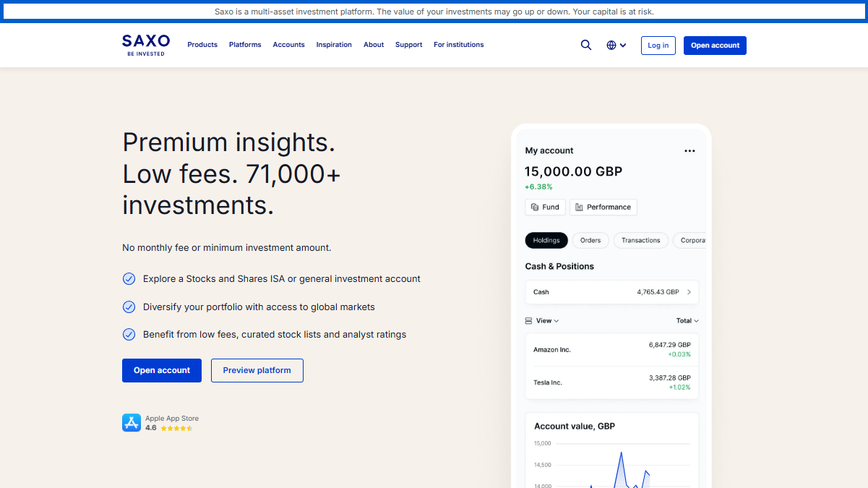Click the View list layout icon
Viewport: 868px width, 488px height.
tap(528, 320)
